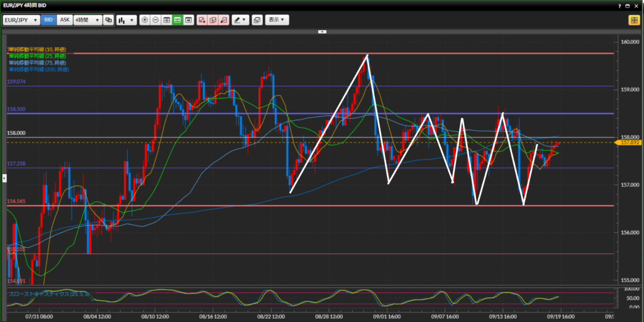
Task: Click the chart link icon beside timeframe
Action: [x=109, y=20]
